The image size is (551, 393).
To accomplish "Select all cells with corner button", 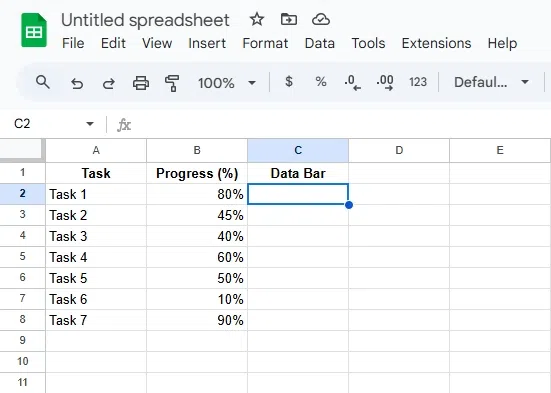I will click(22, 150).
